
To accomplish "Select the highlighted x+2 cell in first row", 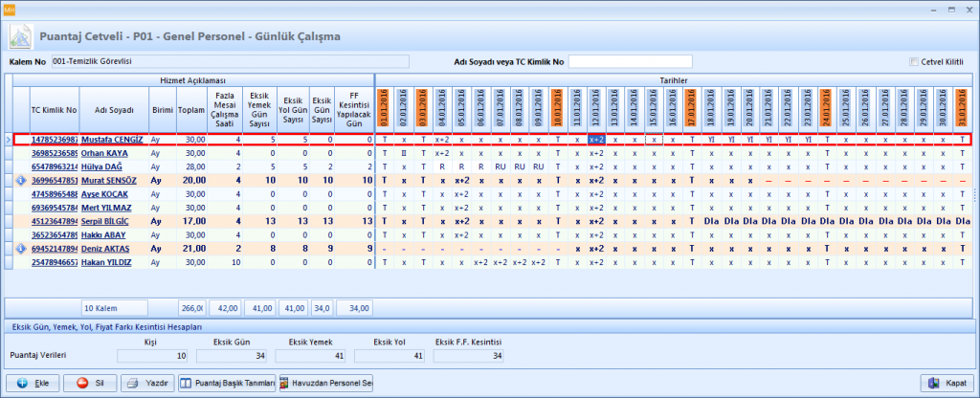I will 595,140.
